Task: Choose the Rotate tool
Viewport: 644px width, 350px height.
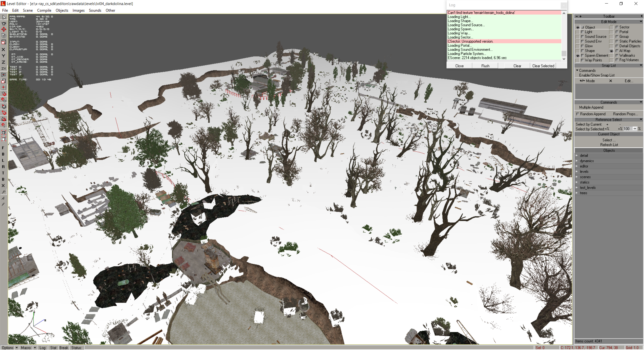Action: (x=4, y=36)
